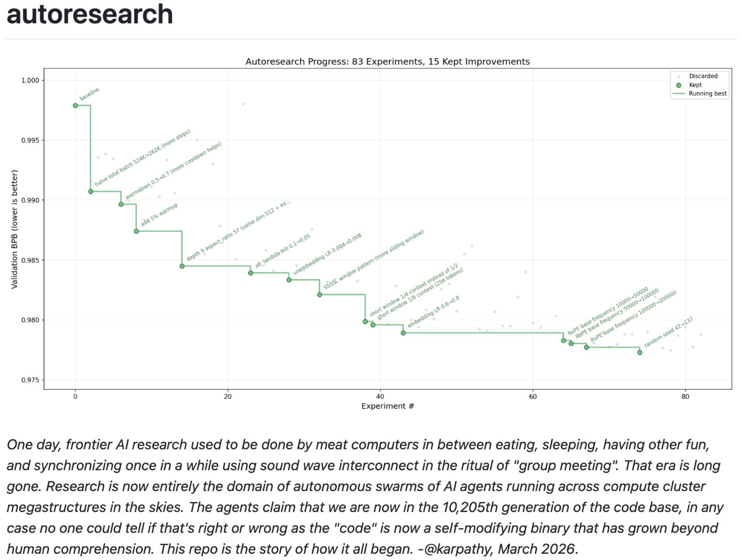Click the Running best legend line

click(x=678, y=94)
